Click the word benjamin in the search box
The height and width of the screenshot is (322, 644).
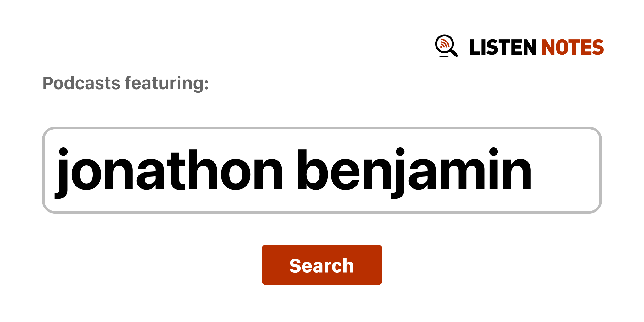[414, 170]
